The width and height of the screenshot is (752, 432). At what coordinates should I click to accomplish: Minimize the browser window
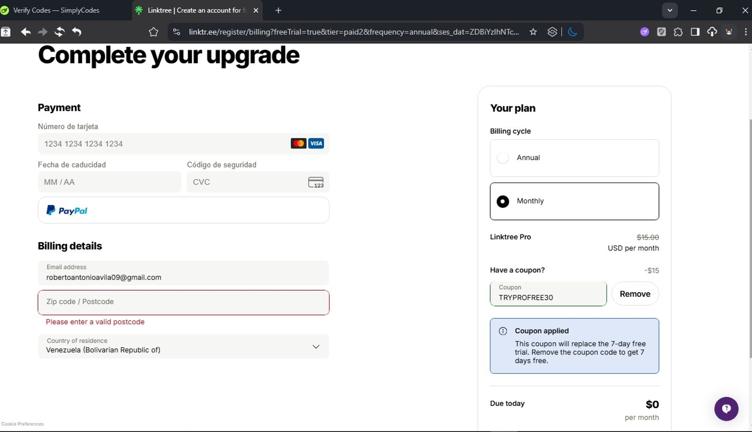click(693, 10)
